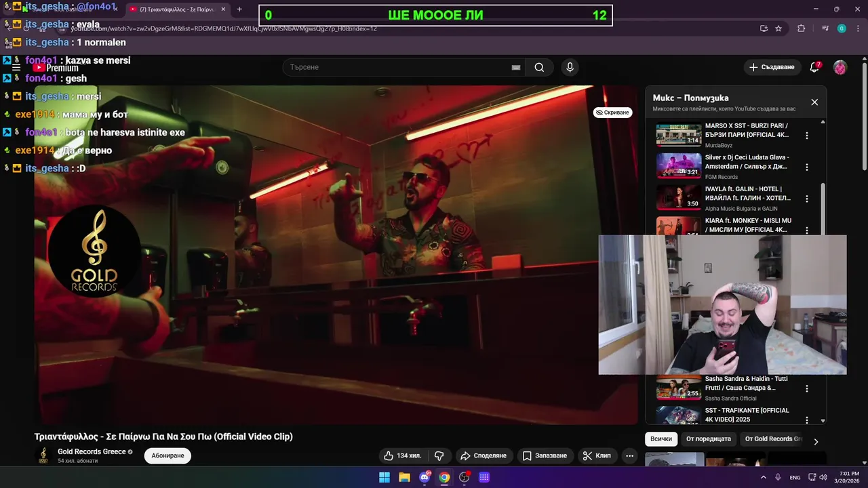The width and height of the screenshot is (868, 488).
Task: Open options for IVAYLA ft. GALIN - HOTEL
Action: click(807, 199)
